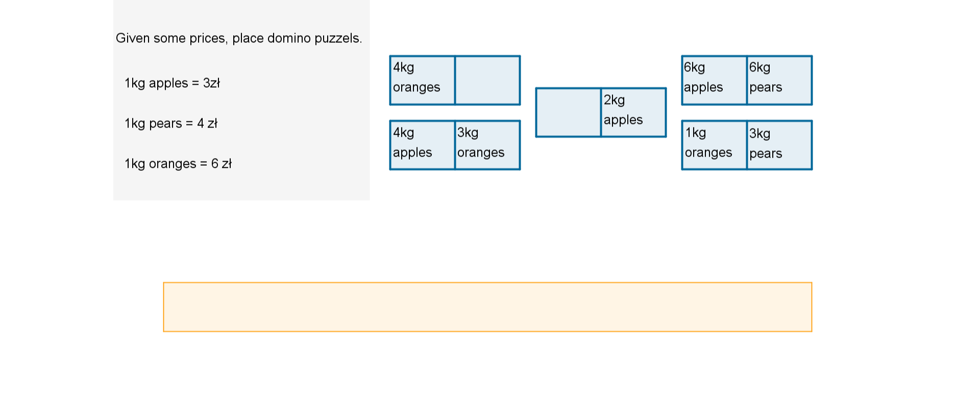
Task: Click divider between 4kg apples and 3kg oranges
Action: coord(455,145)
